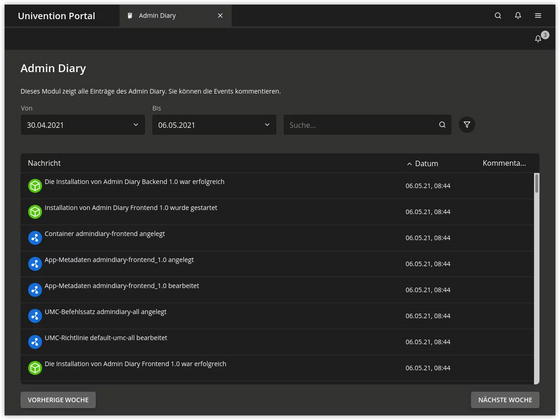
Task: Click blue icon for Container admindiary-frontend angelegt
Action: click(x=35, y=238)
